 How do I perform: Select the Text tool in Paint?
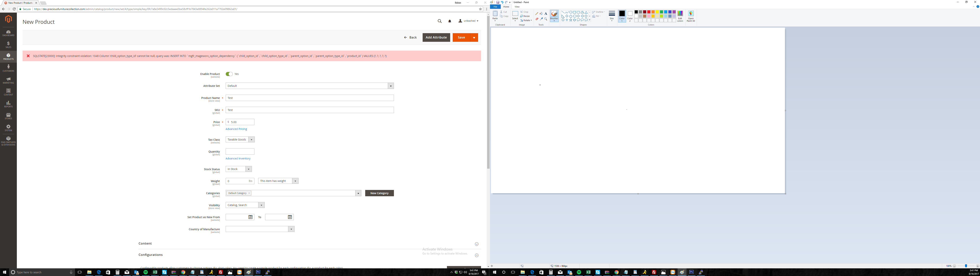[x=546, y=14]
